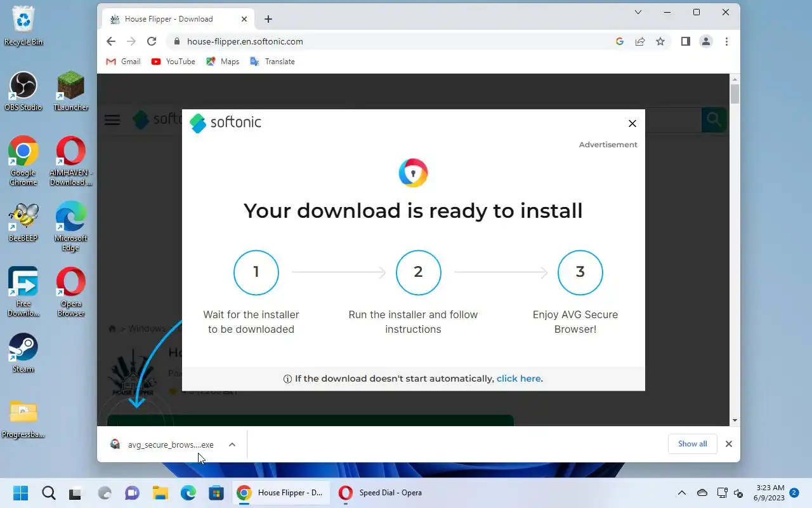View site information lock icon

(177, 41)
